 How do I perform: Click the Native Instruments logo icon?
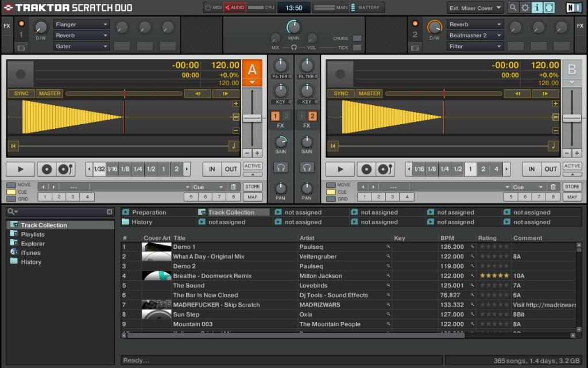coord(572,7)
